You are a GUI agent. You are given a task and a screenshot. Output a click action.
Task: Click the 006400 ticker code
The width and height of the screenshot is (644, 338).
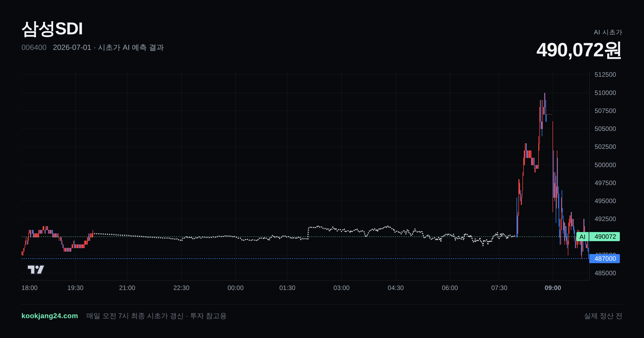[x=34, y=47]
